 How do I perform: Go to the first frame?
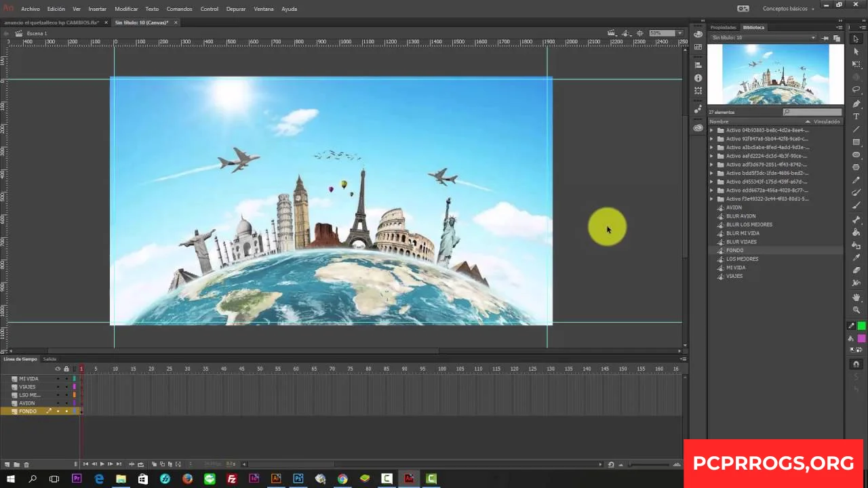[85, 464]
